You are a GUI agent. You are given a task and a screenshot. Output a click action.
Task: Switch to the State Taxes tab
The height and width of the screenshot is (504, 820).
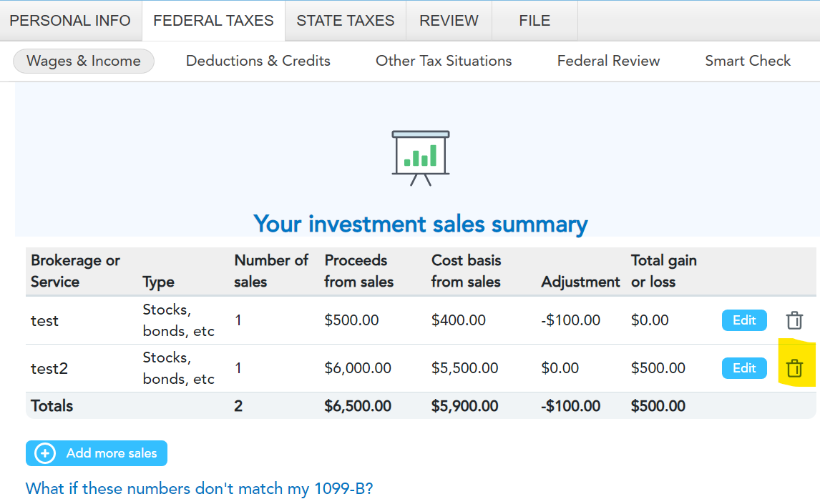[x=346, y=21]
